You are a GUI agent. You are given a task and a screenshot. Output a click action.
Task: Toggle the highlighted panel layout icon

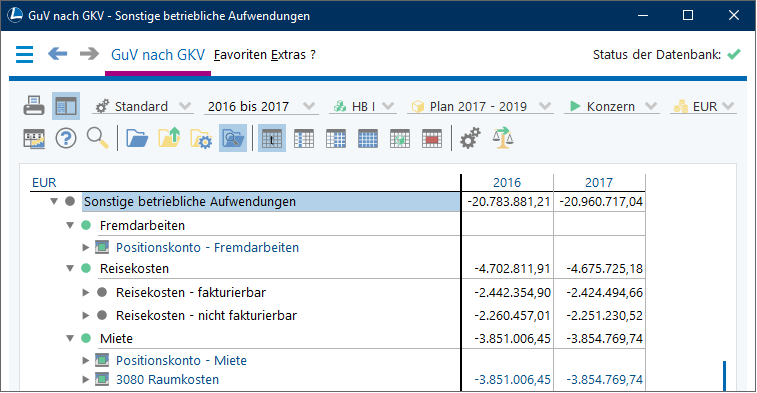pyautogui.click(x=66, y=106)
